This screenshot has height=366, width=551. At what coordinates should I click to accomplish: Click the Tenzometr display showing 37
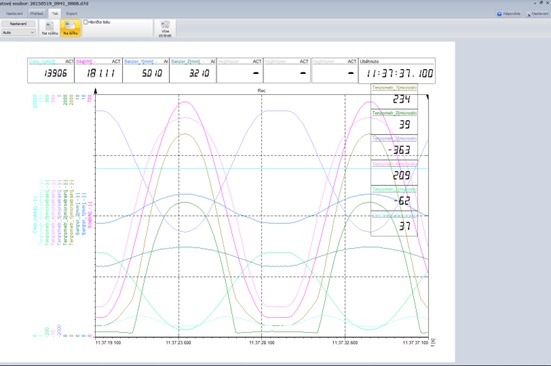tap(394, 224)
